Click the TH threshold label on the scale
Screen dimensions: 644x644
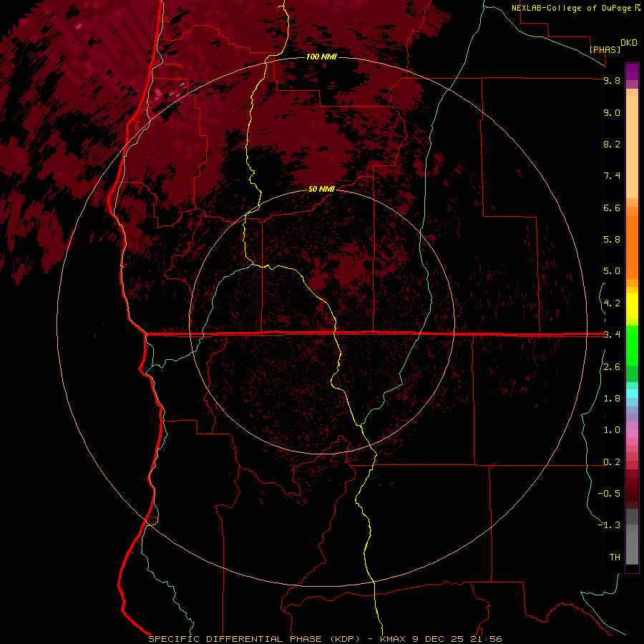pyautogui.click(x=615, y=557)
